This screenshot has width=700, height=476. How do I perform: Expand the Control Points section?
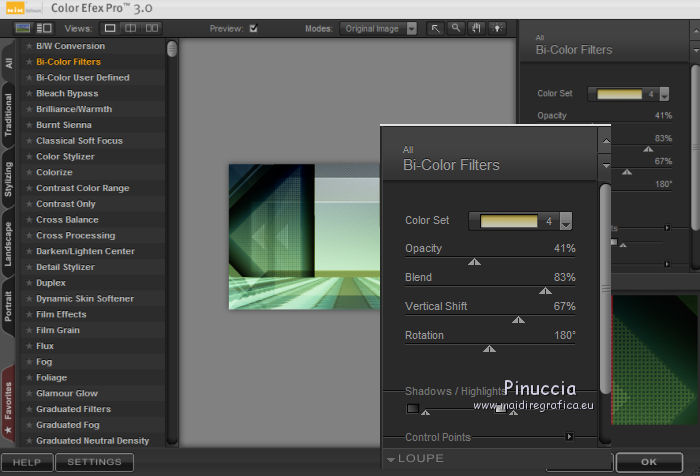click(569, 437)
